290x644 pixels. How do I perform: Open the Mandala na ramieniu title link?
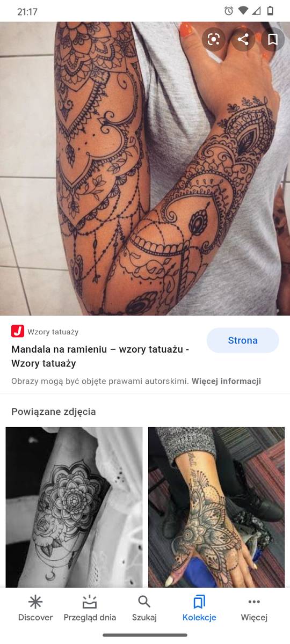pos(100,356)
